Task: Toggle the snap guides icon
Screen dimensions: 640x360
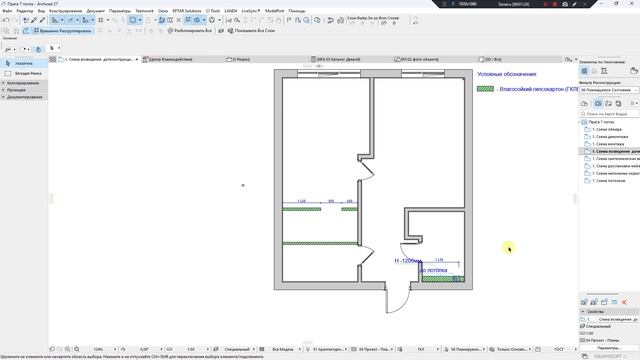Action: (x=70, y=20)
